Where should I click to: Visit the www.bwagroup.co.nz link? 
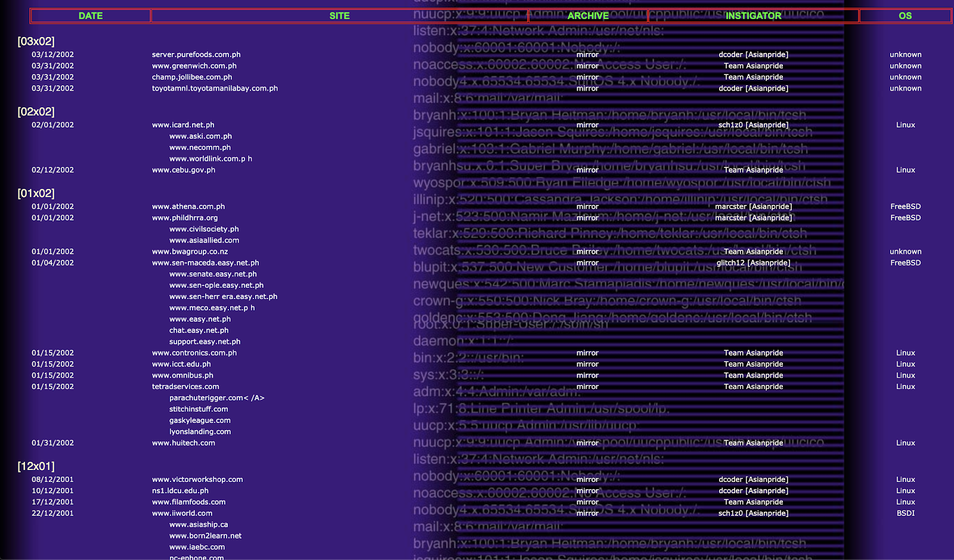pos(190,252)
